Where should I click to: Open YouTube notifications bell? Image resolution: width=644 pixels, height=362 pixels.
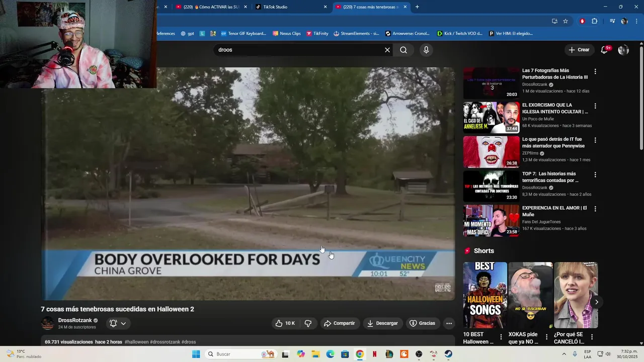click(x=605, y=50)
